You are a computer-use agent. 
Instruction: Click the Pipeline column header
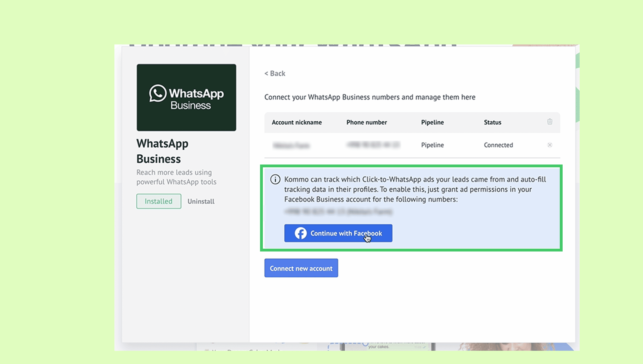click(x=432, y=122)
